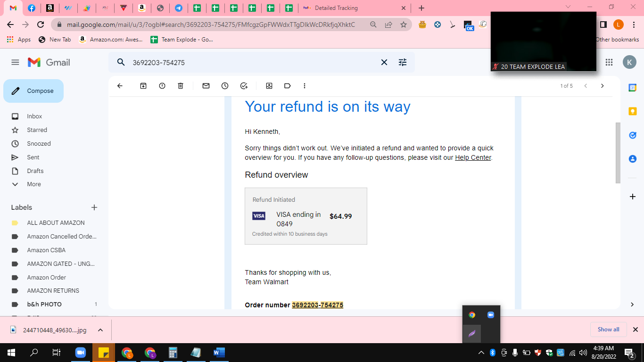
Task: Open Google Contacts side panel
Action: 633,159
